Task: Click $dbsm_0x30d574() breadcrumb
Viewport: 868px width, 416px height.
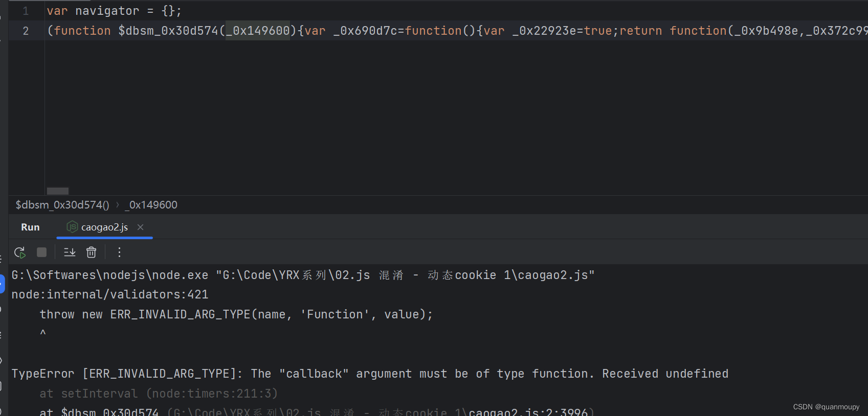Action: point(62,205)
